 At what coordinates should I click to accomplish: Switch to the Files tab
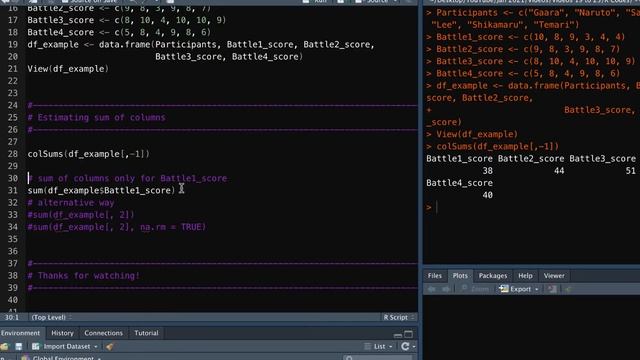435,276
